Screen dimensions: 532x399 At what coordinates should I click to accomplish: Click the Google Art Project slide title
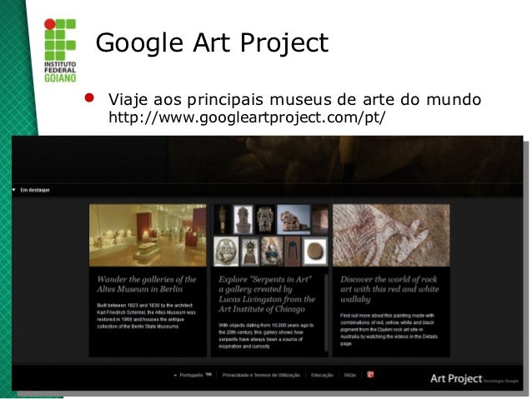(212, 43)
